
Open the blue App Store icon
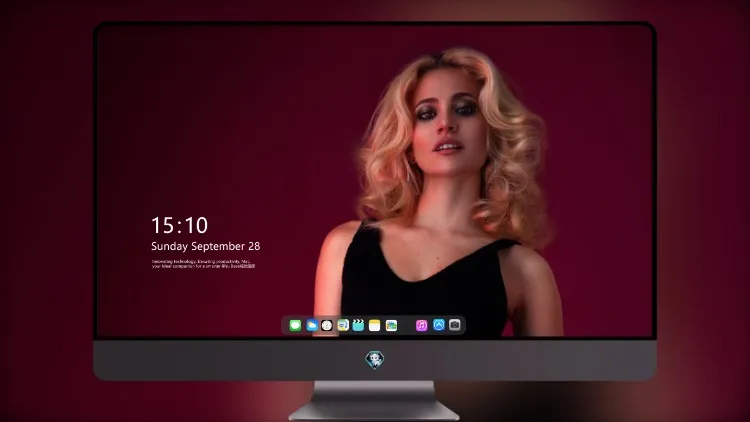point(439,325)
